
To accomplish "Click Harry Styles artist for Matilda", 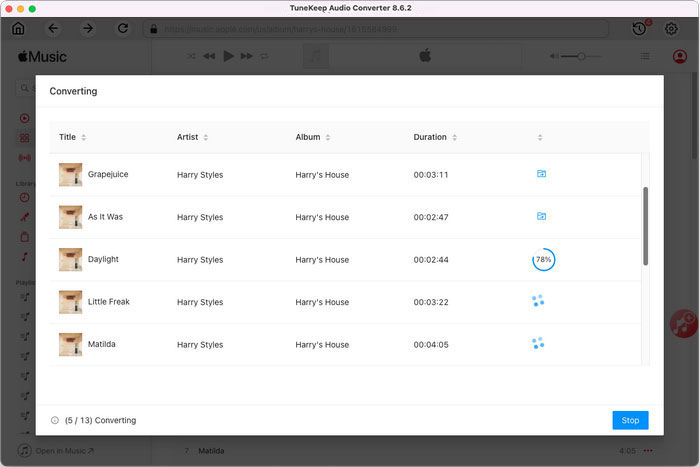I will tap(200, 345).
